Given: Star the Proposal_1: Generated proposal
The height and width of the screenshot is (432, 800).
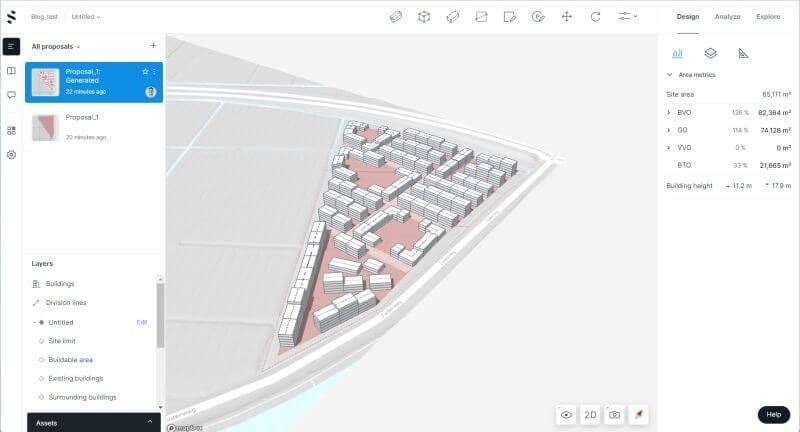Looking at the screenshot, I should [145, 72].
